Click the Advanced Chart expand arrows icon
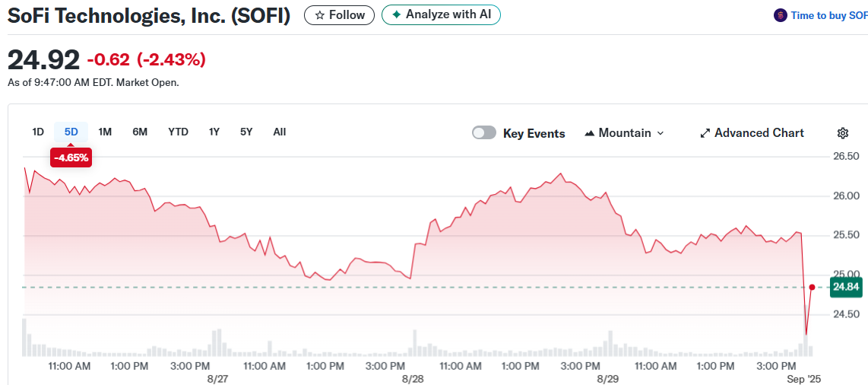The image size is (868, 385). 705,133
